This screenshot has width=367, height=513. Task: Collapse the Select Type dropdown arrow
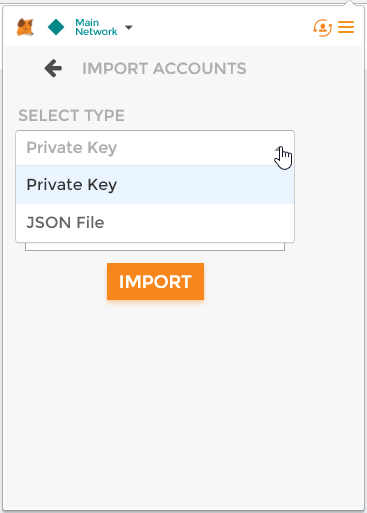click(x=279, y=149)
